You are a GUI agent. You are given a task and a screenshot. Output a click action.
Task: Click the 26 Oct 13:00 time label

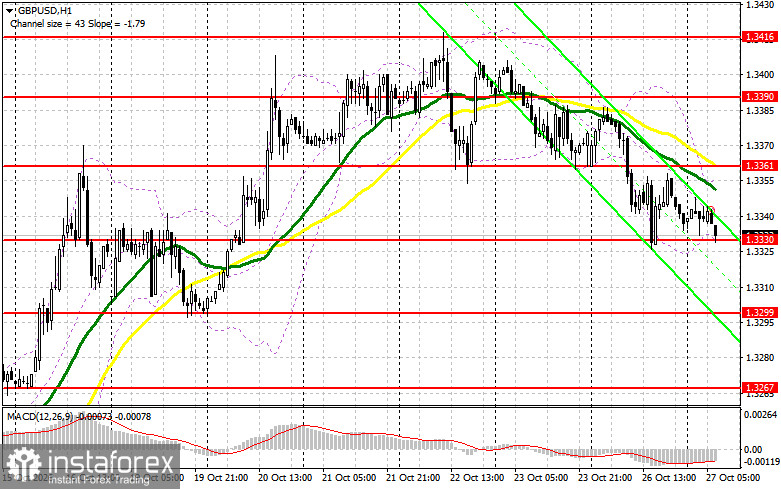click(x=669, y=478)
